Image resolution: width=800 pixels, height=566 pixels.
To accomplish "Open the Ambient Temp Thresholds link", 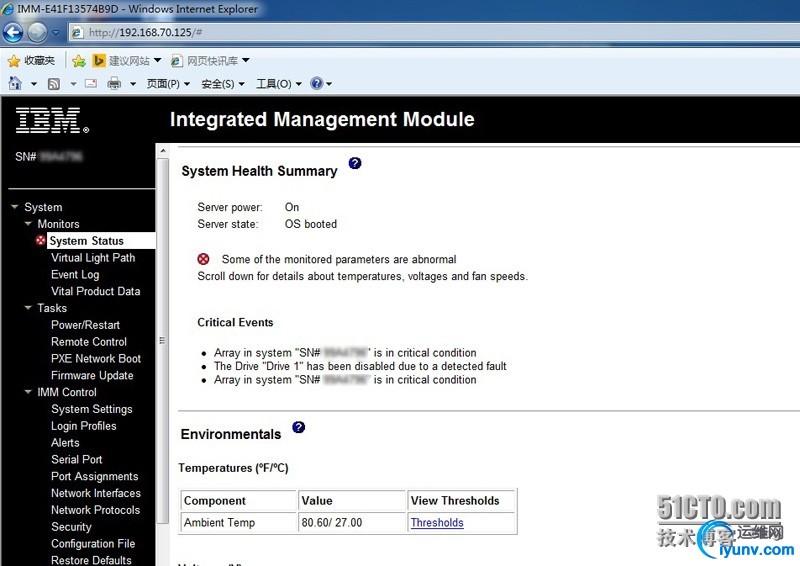I will (x=437, y=523).
